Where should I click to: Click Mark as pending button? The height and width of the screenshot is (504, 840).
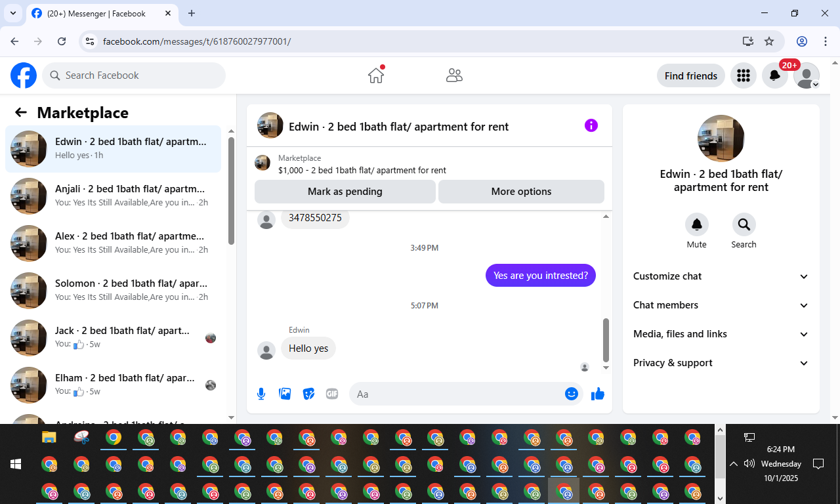(x=345, y=192)
